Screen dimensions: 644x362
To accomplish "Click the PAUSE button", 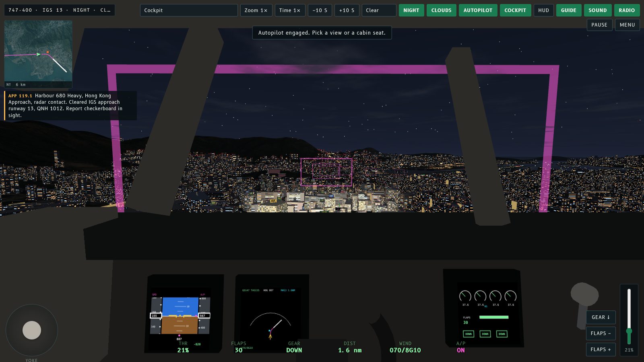I will (x=599, y=25).
